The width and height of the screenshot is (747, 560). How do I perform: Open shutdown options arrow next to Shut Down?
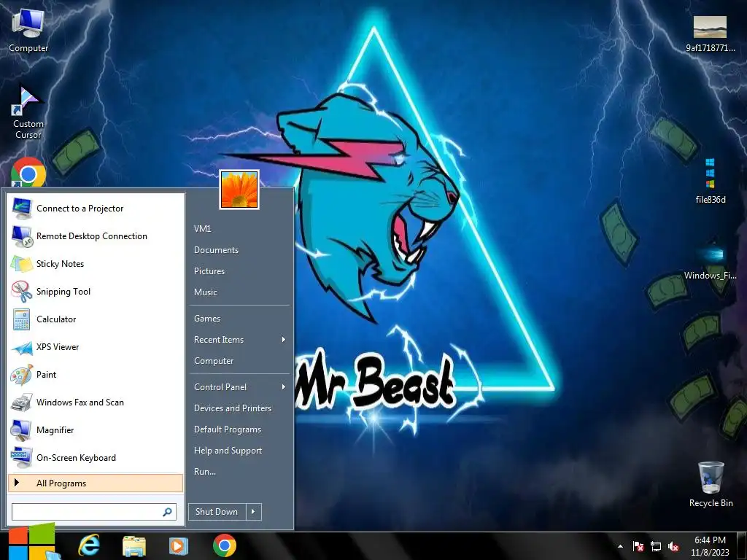(x=253, y=512)
